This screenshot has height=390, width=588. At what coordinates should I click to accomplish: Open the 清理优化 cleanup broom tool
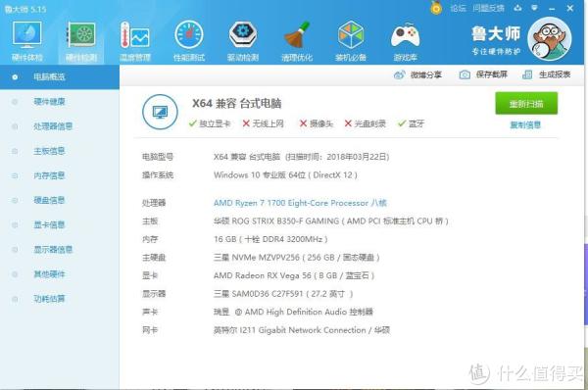pyautogui.click(x=297, y=40)
